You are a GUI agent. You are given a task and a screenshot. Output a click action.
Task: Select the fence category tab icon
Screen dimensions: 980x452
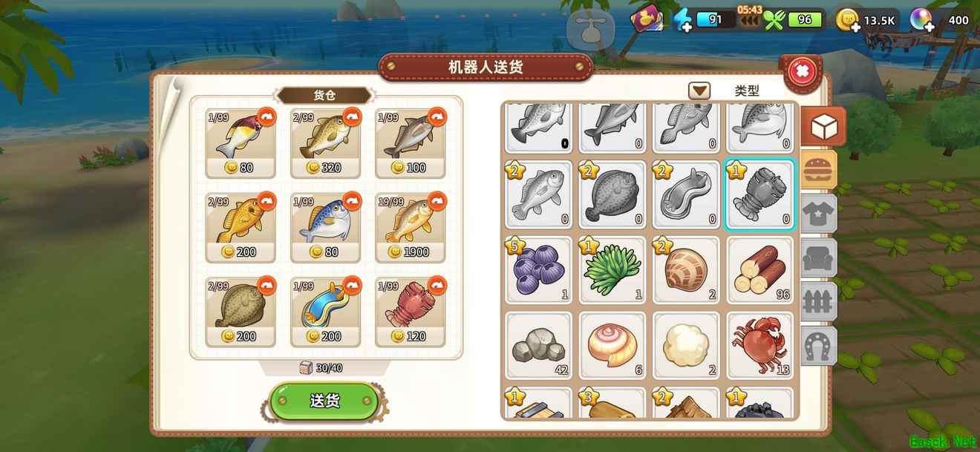821,302
